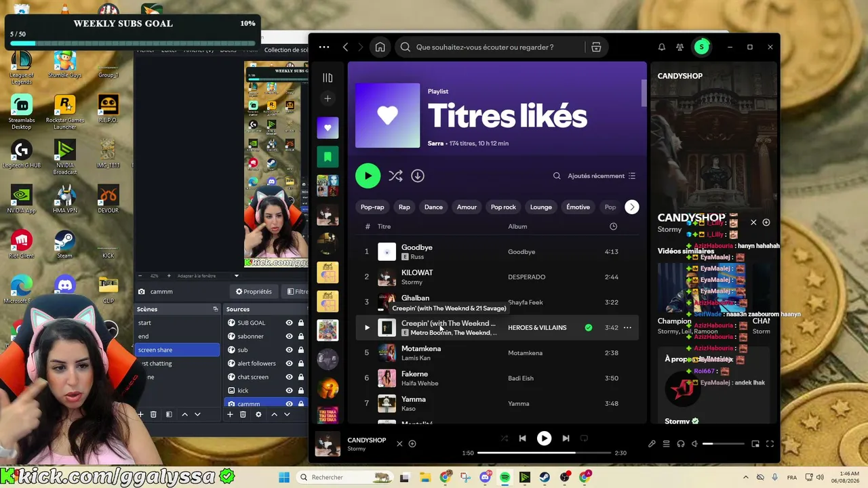This screenshot has height=488, width=868.
Task: Filter by Rap genre chip
Action: (404, 207)
